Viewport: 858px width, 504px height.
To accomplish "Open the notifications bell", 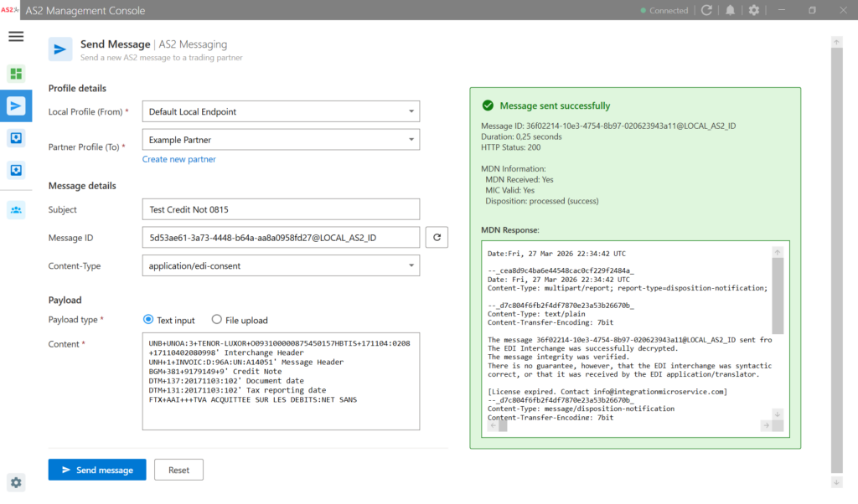I will 731,11.
